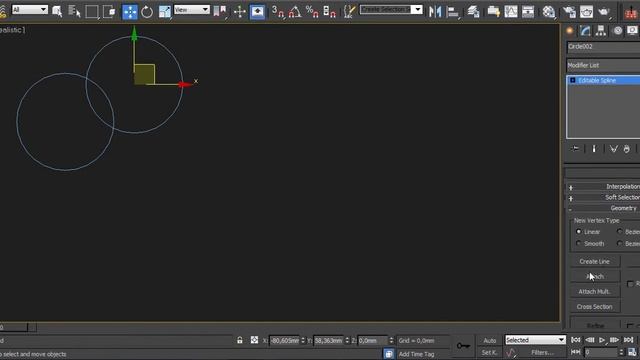
Task: Open the Schematic View
Action: pos(528,11)
